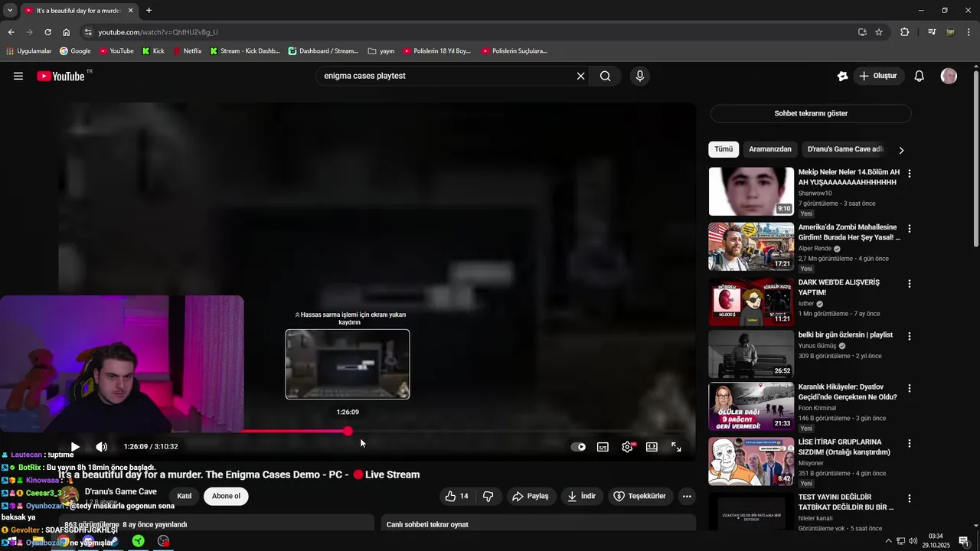Image resolution: width=980 pixels, height=551 pixels.
Task: Join the channel with Katıl
Action: (185, 496)
